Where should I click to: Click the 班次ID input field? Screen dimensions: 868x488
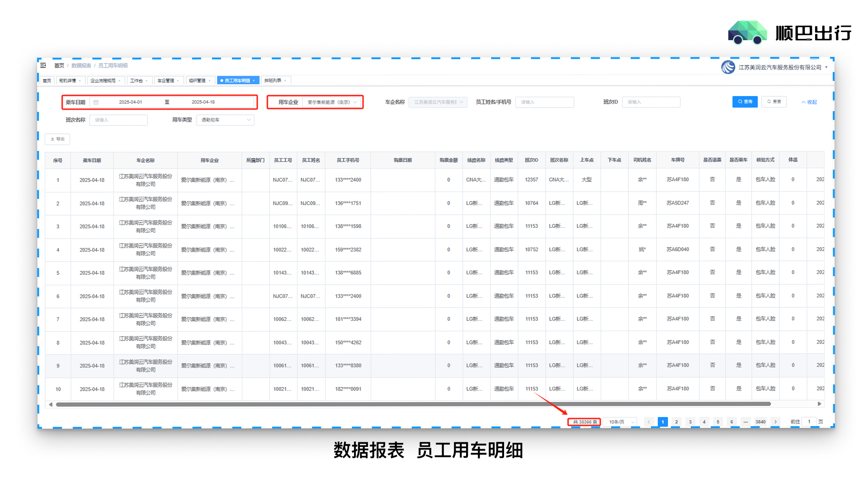pos(651,102)
